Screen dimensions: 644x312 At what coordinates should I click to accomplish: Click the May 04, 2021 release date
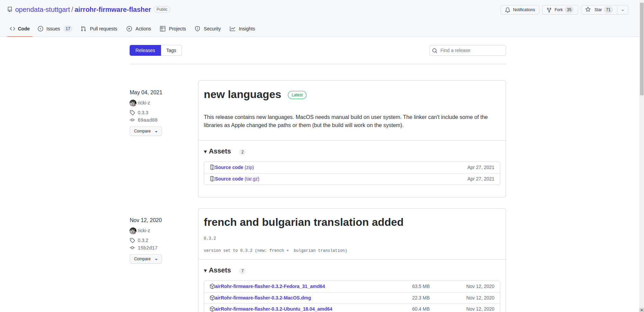[146, 92]
